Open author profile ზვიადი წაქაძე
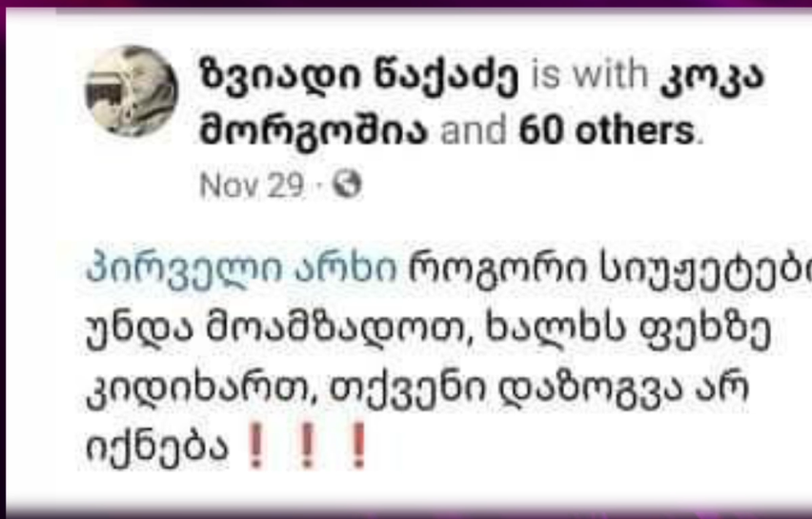Image resolution: width=812 pixels, height=519 pixels. pyautogui.click(x=359, y=76)
